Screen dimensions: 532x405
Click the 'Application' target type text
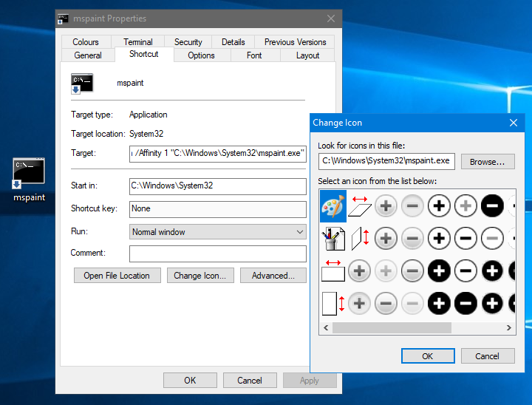tap(149, 115)
